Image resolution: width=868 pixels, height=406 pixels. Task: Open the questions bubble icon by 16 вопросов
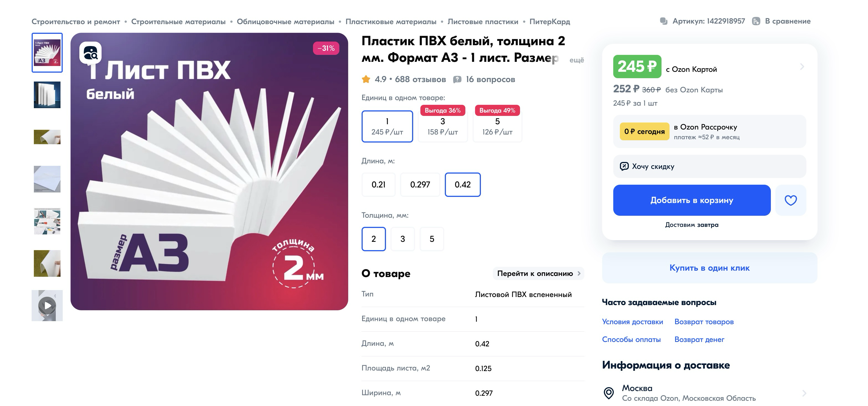tap(457, 79)
